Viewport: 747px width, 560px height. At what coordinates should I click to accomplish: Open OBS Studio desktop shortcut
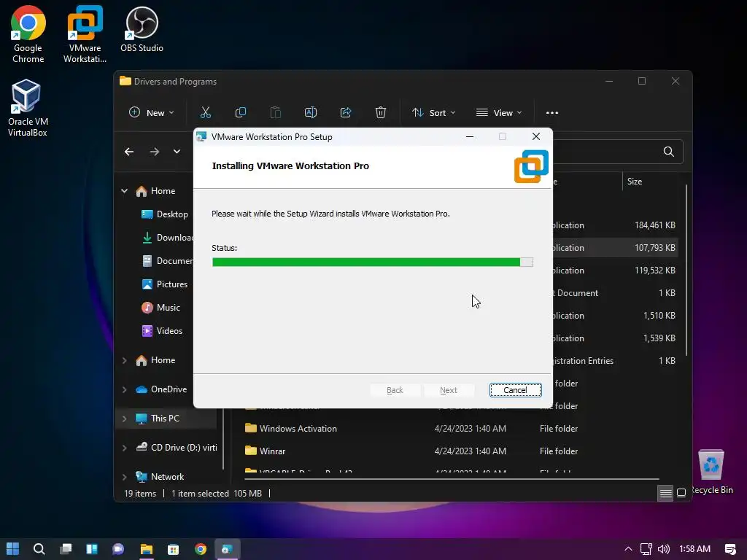pyautogui.click(x=142, y=29)
